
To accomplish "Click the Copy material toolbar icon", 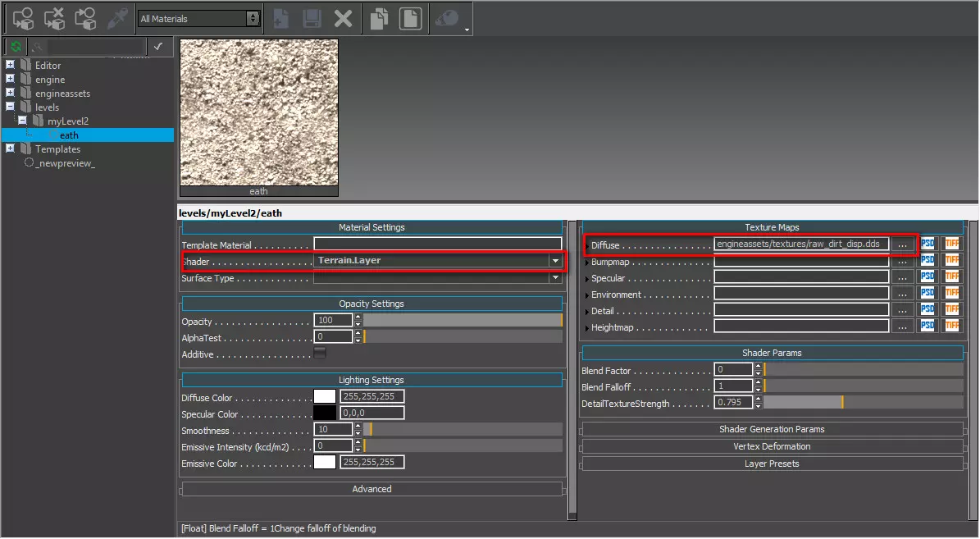I will click(x=379, y=18).
